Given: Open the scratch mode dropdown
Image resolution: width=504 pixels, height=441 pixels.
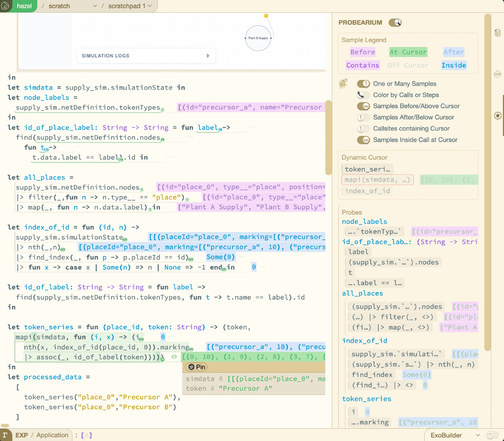Looking at the screenshot, I should [x=95, y=6].
